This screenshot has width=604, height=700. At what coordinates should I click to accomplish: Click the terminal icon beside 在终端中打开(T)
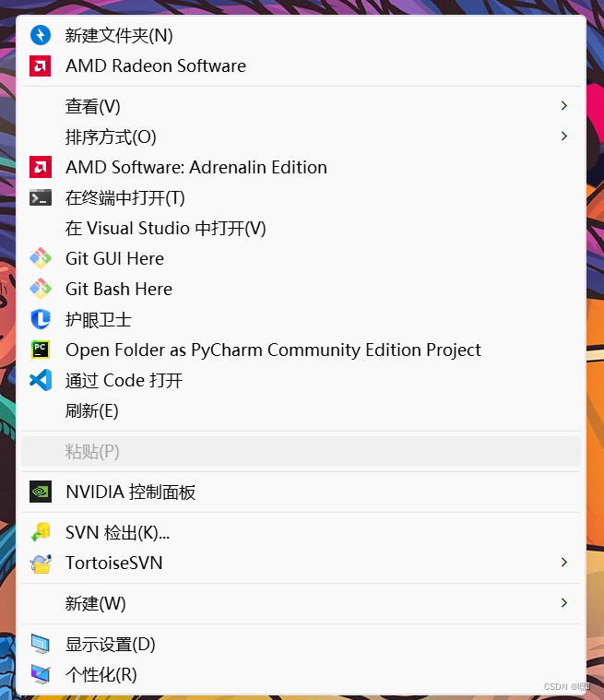tap(41, 197)
